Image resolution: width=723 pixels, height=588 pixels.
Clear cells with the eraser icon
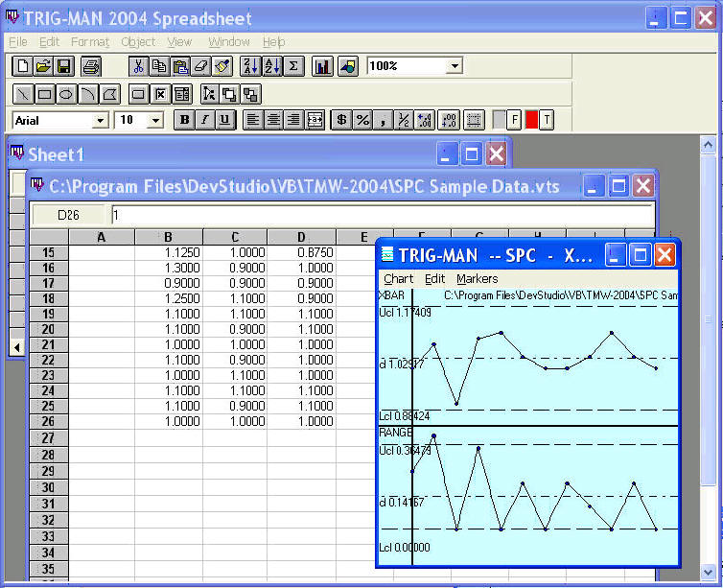[x=201, y=66]
